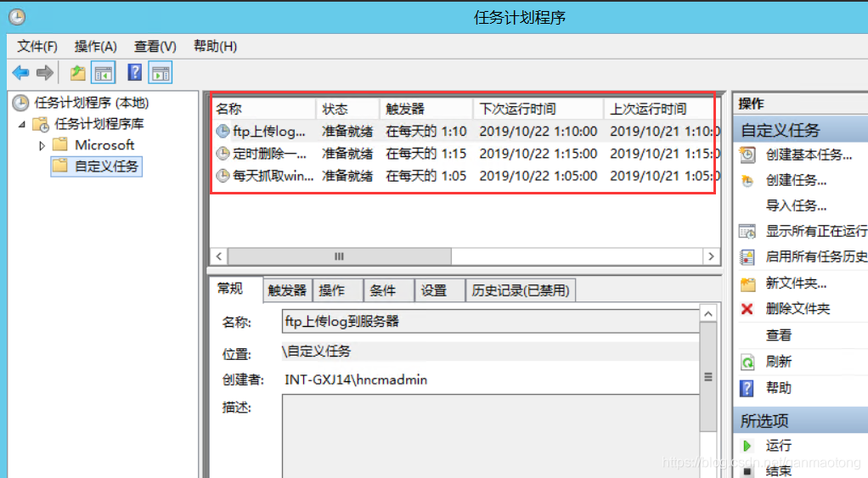
Task: Click the blue 帮助 icon in actions pane
Action: click(x=747, y=388)
